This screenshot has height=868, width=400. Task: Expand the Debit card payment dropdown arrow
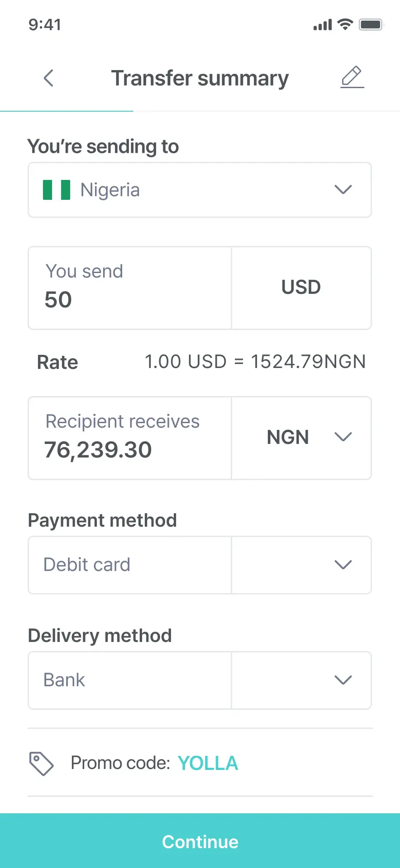pos(343,565)
